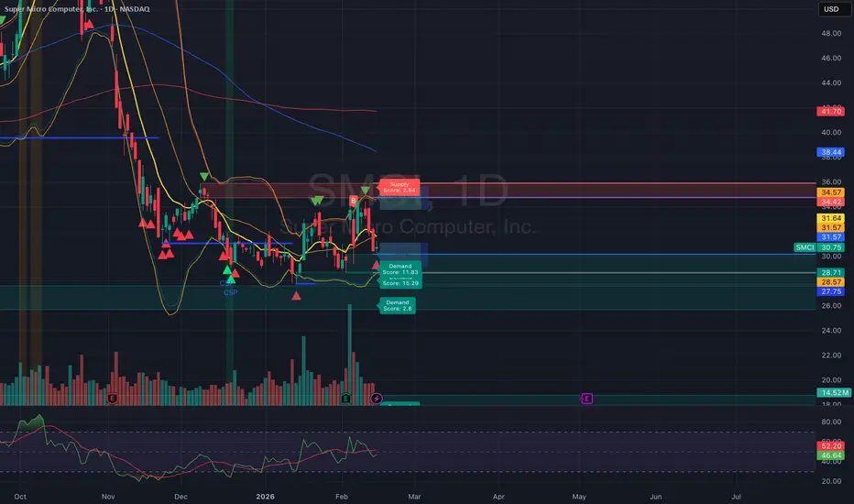This screenshot has height=504, width=854.
Task: Click the Supply Score: 2.84 label
Action: coord(400,188)
